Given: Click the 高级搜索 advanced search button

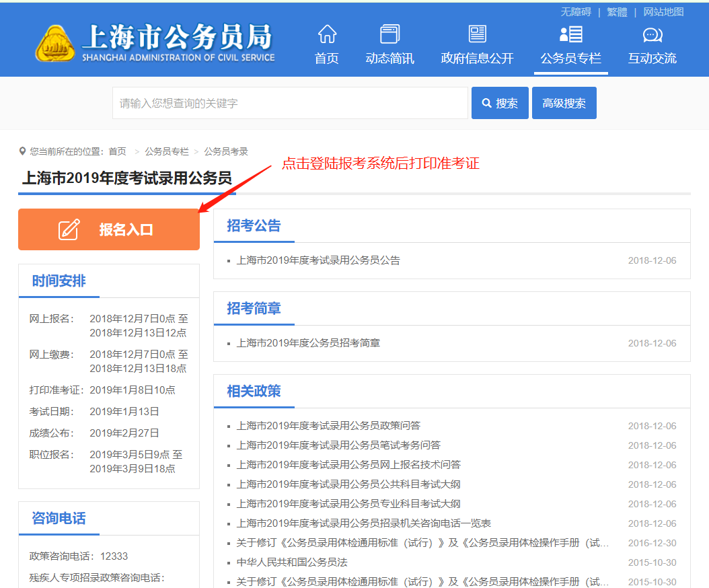Looking at the screenshot, I should click(x=564, y=103).
